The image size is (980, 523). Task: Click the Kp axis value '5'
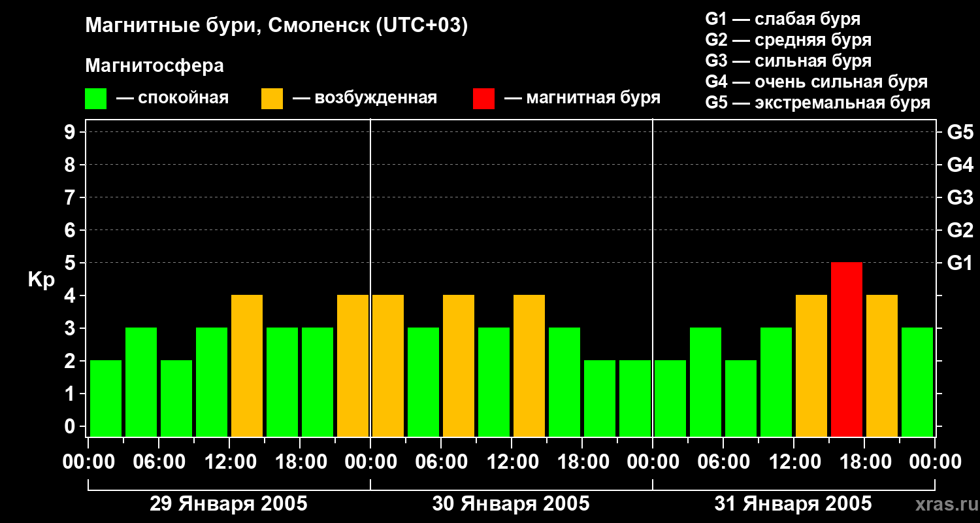[71, 263]
